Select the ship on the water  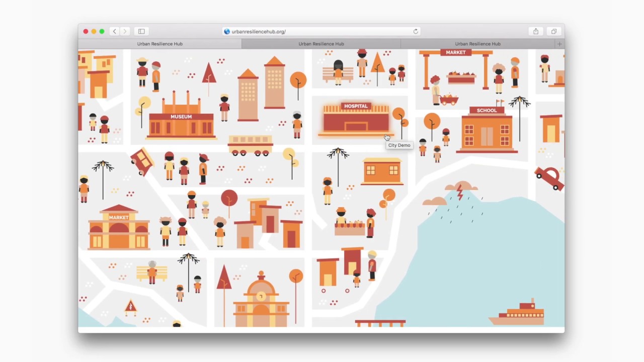pyautogui.click(x=517, y=312)
